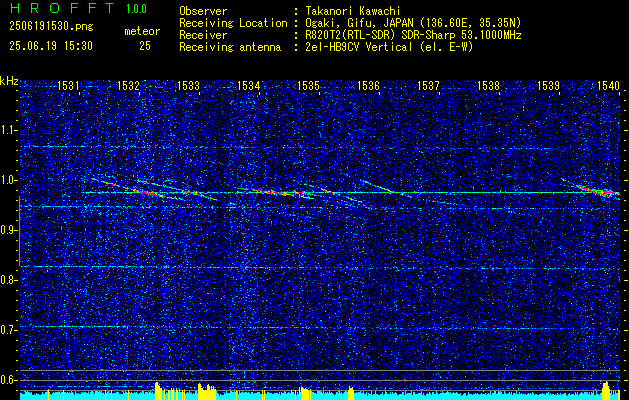Click the 1.1 frequency axis label
This screenshot has height=400, width=629.
point(9,130)
